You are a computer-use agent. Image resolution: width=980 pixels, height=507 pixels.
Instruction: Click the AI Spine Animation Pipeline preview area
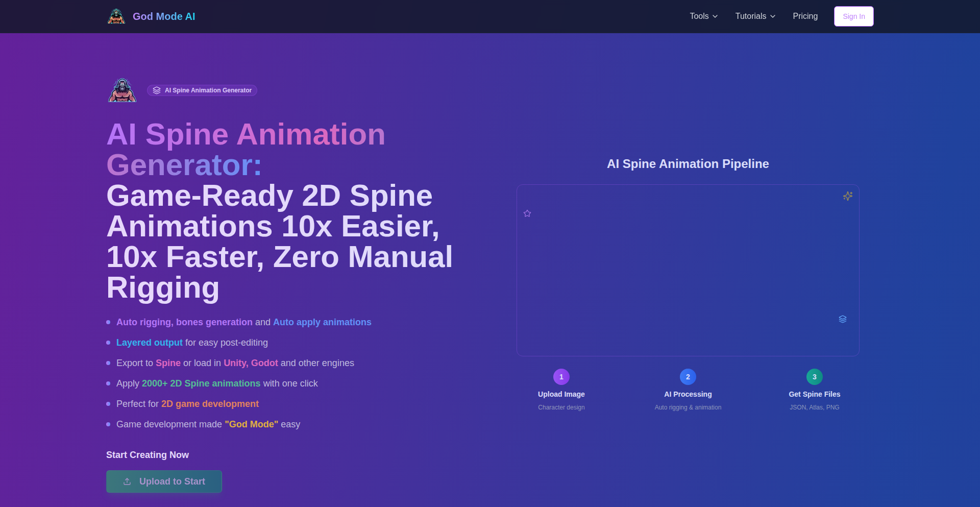point(688,270)
